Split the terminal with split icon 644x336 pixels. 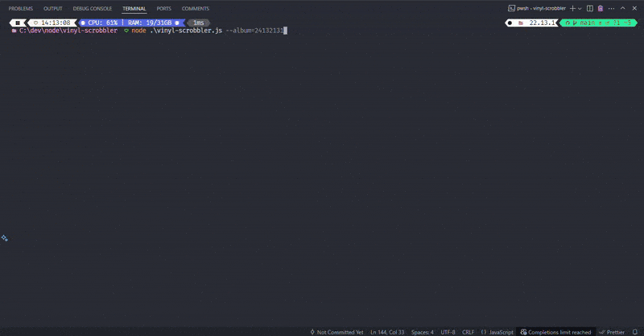(x=590, y=8)
